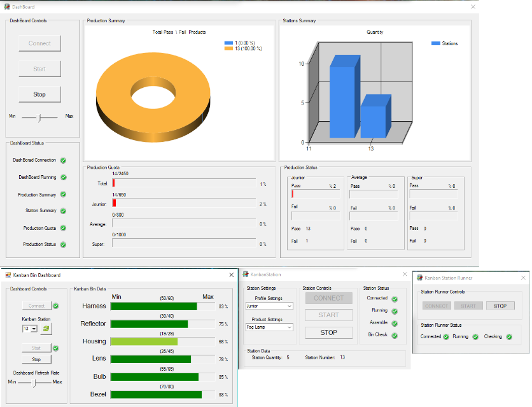Viewport: 532px width, 407px height.
Task: Click the Connect button in DashBoard Controls
Action: point(39,43)
